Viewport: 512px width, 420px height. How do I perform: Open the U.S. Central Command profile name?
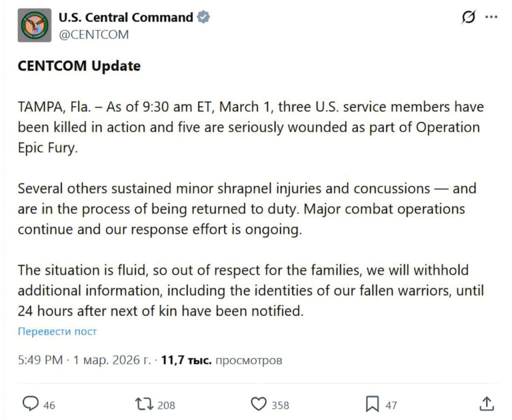coord(125,17)
